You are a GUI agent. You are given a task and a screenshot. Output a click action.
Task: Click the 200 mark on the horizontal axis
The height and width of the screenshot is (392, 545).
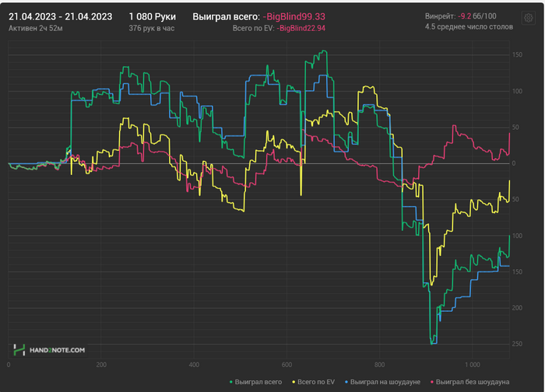click(100, 365)
